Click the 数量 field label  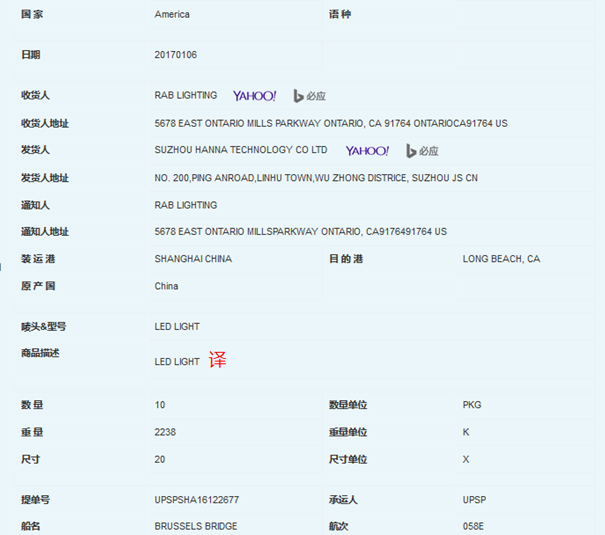tap(32, 405)
